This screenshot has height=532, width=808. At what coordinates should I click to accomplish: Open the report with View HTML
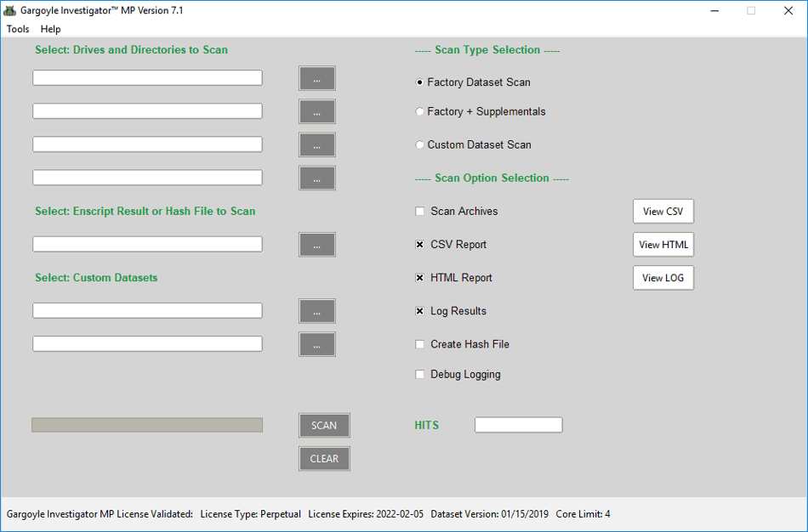pyautogui.click(x=663, y=245)
